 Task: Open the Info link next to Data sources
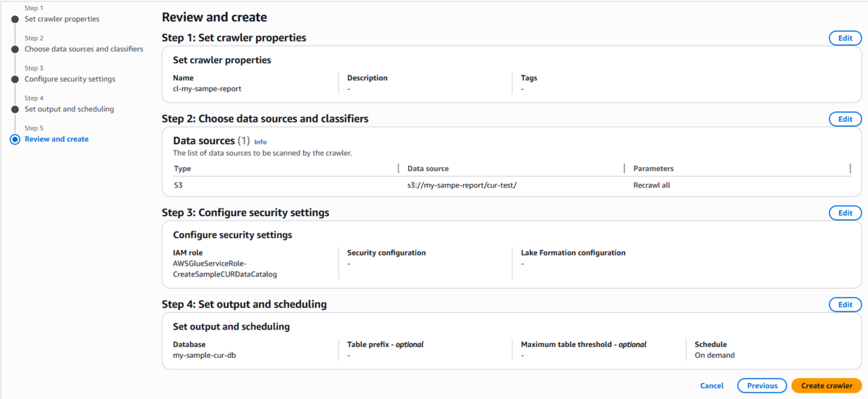click(260, 143)
